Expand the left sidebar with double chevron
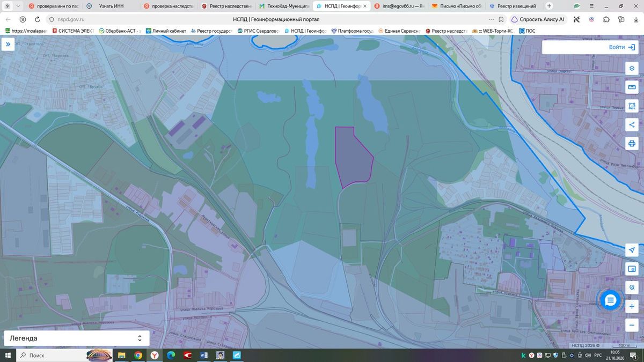This screenshot has width=644, height=362. pos(8,45)
